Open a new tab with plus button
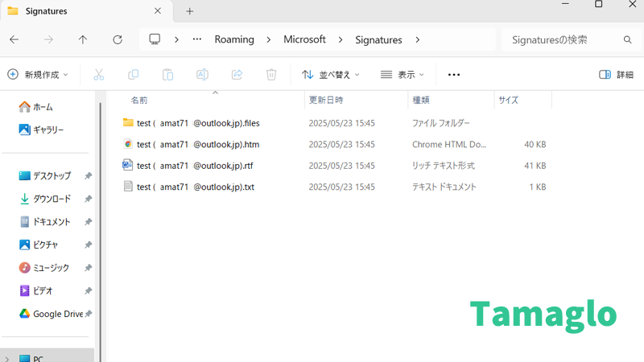Viewport: 644px width, 362px height. (190, 11)
